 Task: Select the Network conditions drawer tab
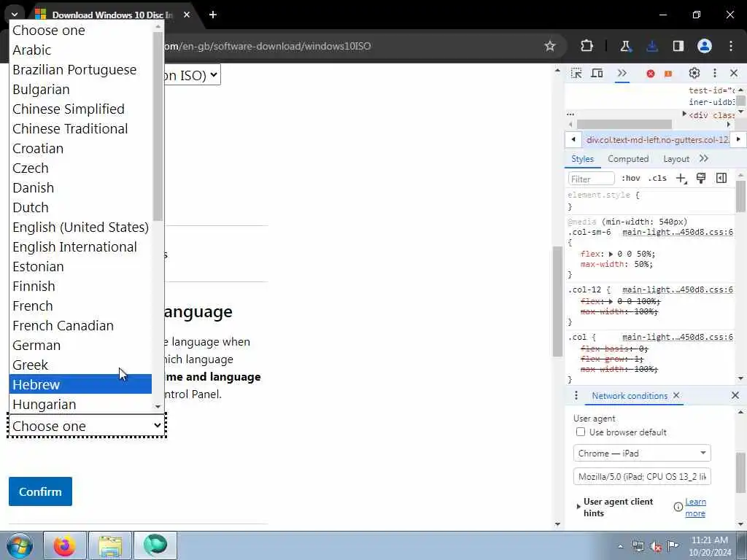click(x=630, y=396)
